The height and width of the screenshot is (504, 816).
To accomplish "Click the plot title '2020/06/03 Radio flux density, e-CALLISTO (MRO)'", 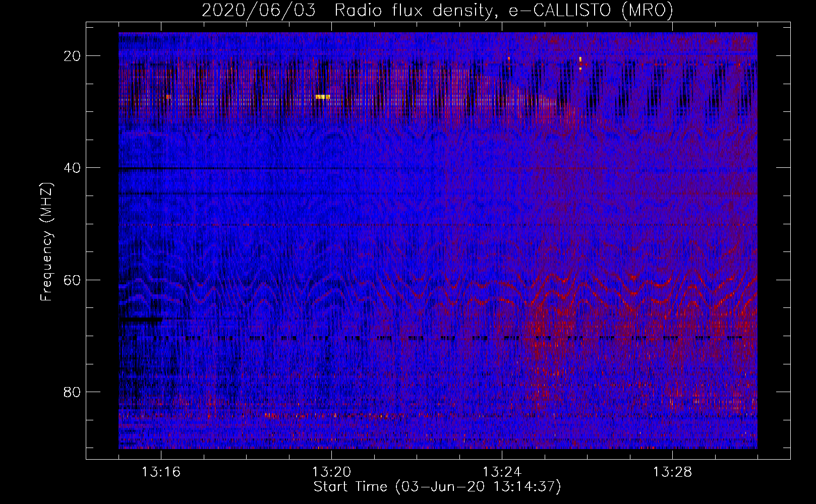I will (437, 10).
